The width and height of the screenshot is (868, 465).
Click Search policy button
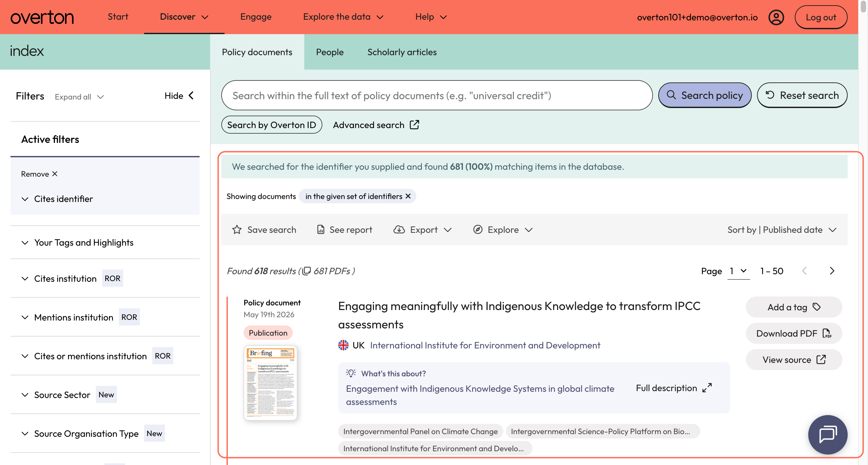coord(705,95)
